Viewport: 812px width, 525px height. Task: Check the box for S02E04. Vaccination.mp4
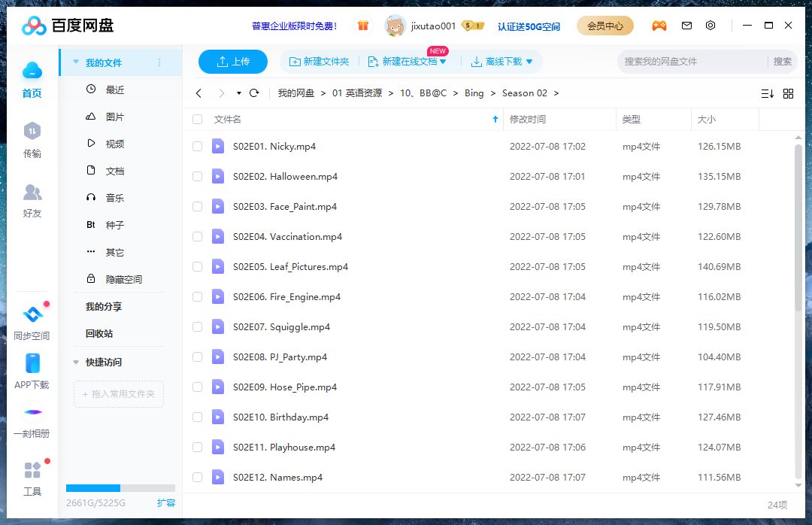pos(197,236)
